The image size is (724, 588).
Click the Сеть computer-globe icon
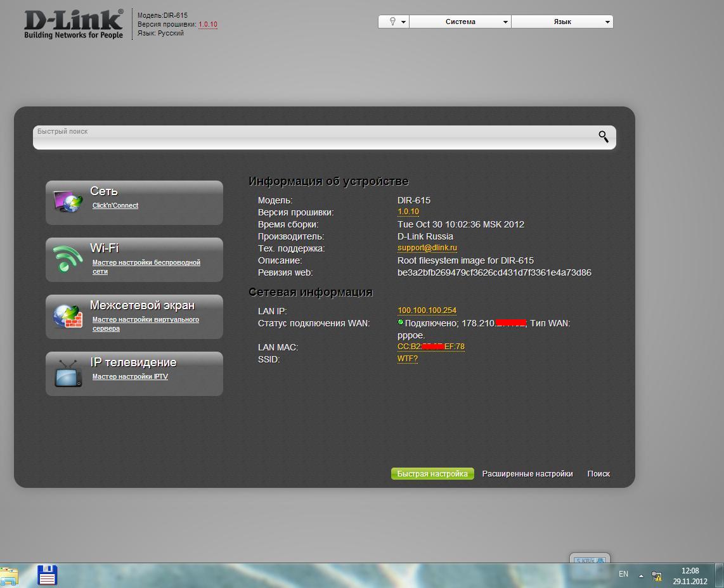point(68,201)
